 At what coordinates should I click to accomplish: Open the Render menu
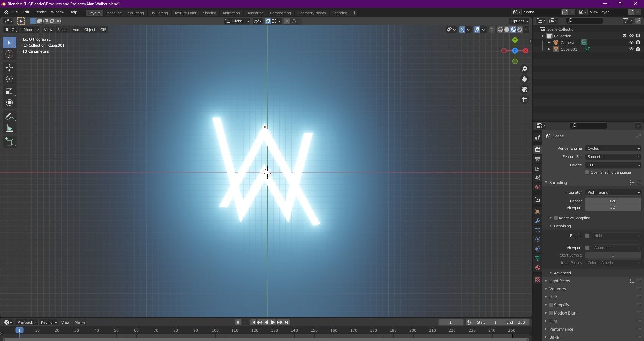pyautogui.click(x=40, y=12)
